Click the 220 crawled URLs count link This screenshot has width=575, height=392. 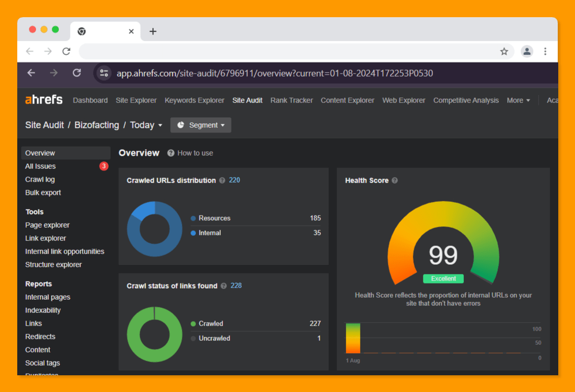point(234,180)
